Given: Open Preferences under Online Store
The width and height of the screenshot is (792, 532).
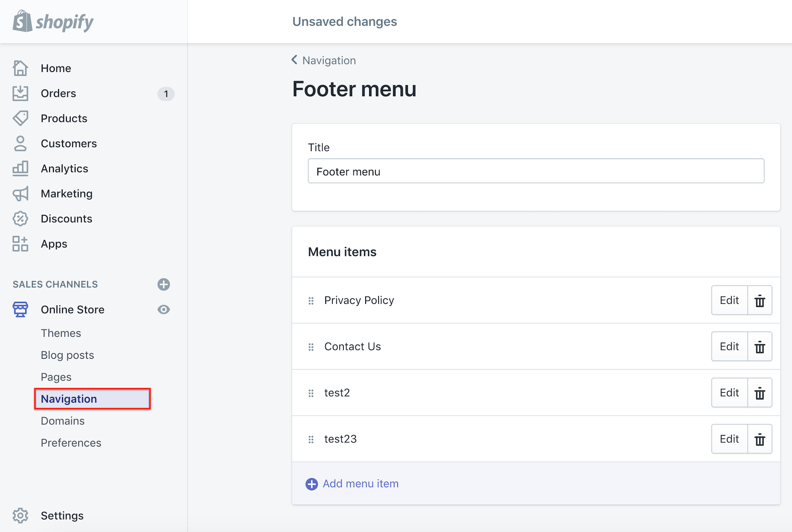Looking at the screenshot, I should pyautogui.click(x=71, y=443).
